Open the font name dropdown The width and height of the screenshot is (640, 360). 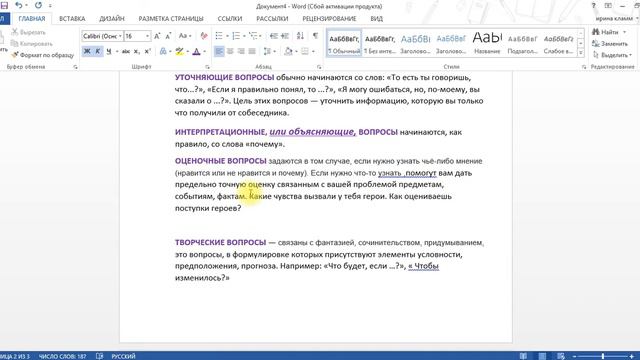point(120,36)
